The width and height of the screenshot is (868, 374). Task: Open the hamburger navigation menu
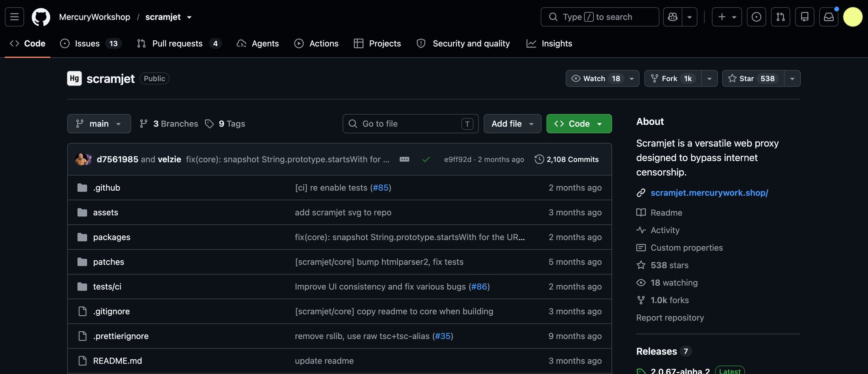[14, 17]
